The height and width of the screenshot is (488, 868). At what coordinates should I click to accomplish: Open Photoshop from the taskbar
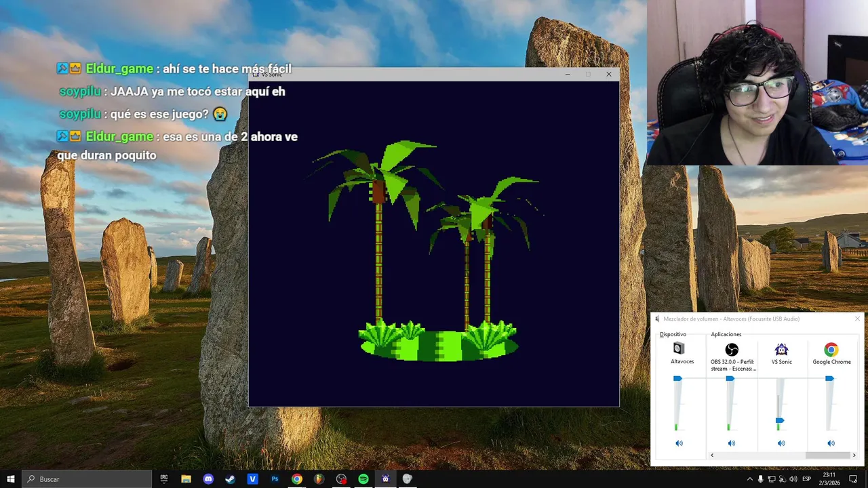[275, 479]
